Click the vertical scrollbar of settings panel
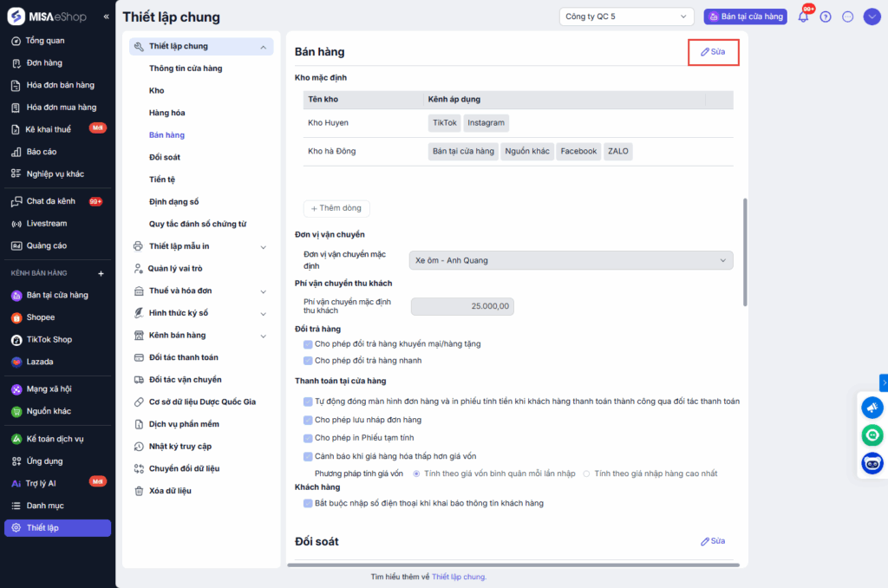 coord(744,252)
